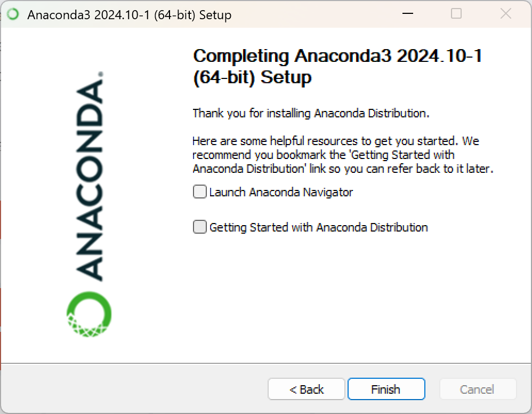Click the "Completing Anaconda3 2024.10-1" heading
Viewport: 532px width, 414px height.
click(x=337, y=56)
